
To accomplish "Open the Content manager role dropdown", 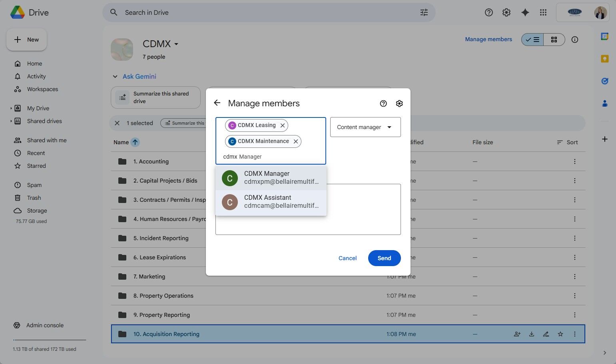I will click(365, 127).
